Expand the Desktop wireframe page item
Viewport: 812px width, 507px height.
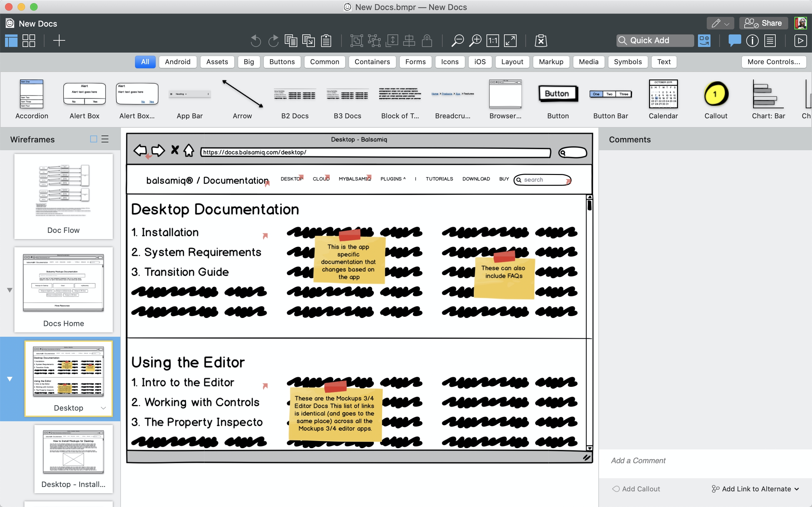(x=103, y=408)
